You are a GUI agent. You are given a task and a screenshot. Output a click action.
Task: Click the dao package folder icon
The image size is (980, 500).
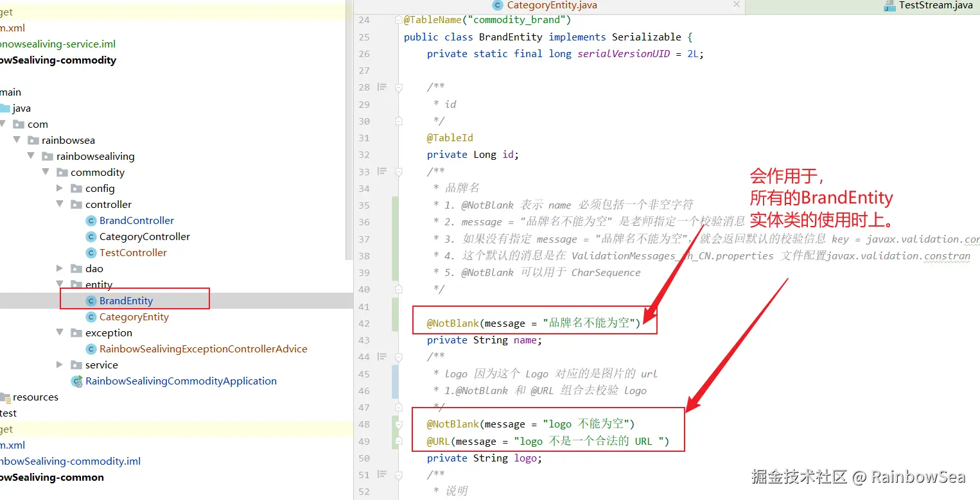77,269
